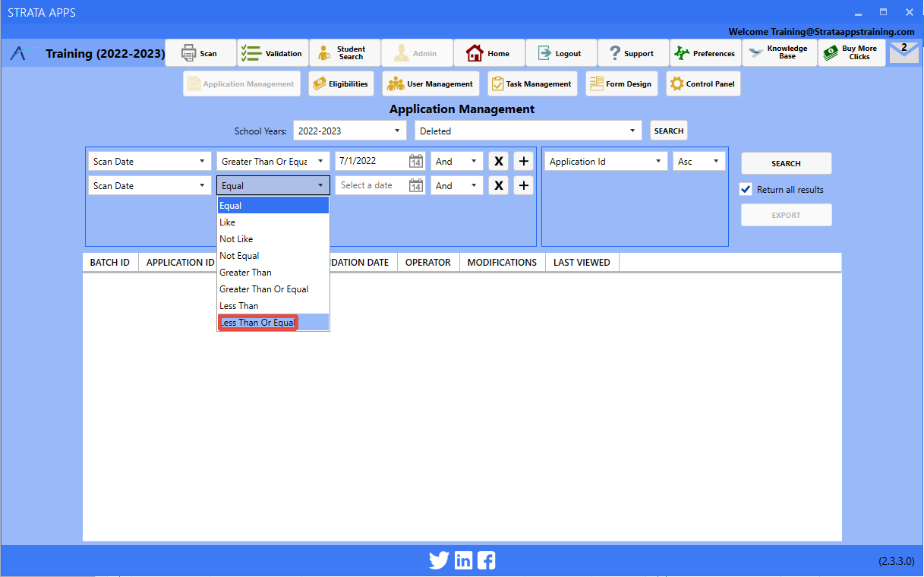Add a filter after the first row
This screenshot has height=577, width=924.
(523, 161)
